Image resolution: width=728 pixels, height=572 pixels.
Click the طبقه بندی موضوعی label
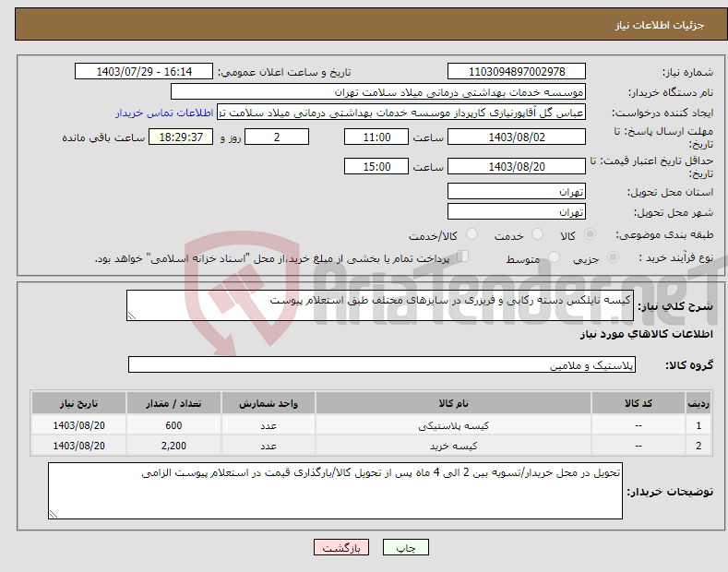[664, 235]
